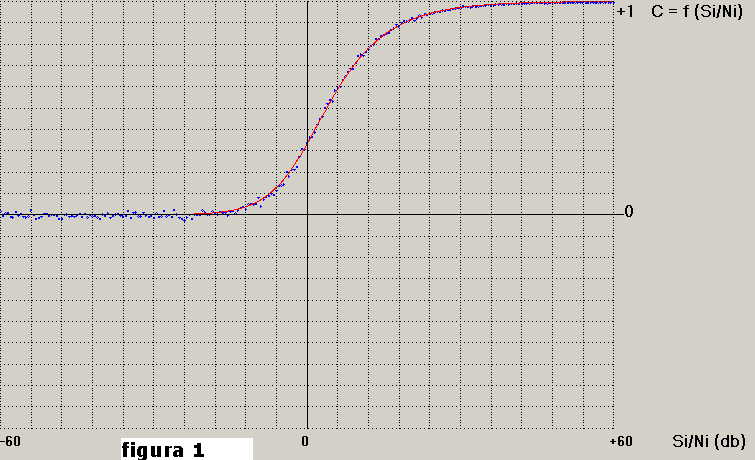Click the origin where both axes intersect
This screenshot has height=460, width=755.
tap(306, 213)
